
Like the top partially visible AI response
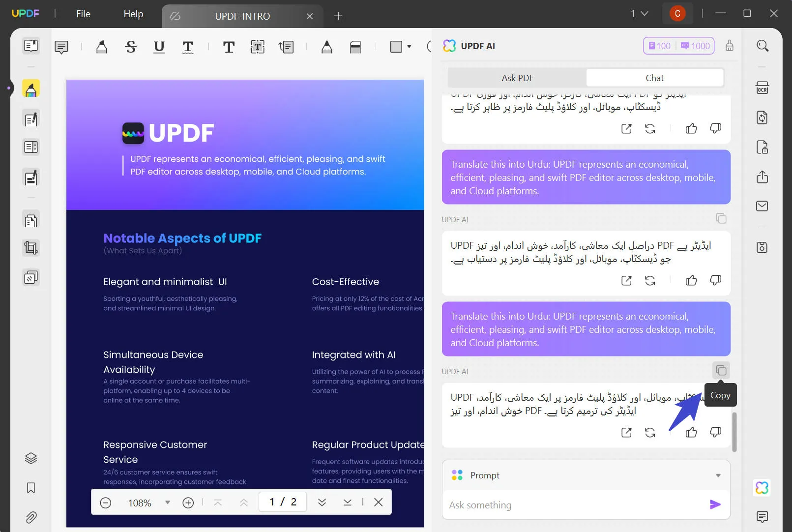[x=691, y=128]
